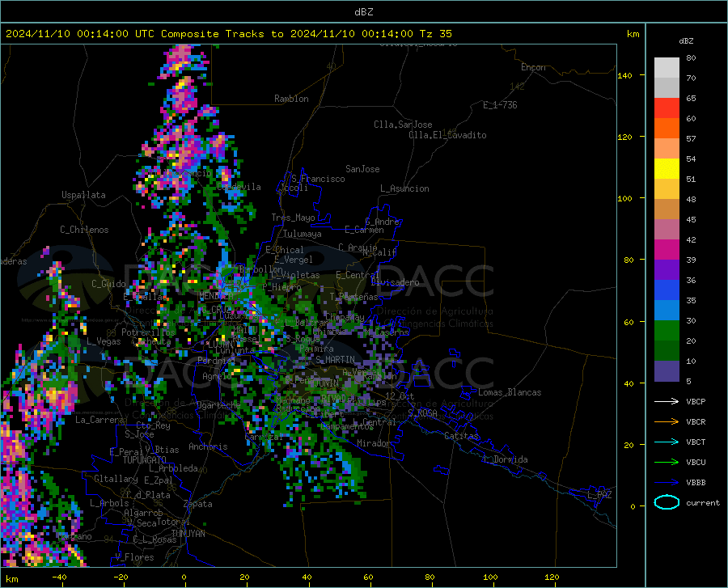Click the 'Lomas_Blancas' map label
The width and height of the screenshot is (728, 588).
510,392
